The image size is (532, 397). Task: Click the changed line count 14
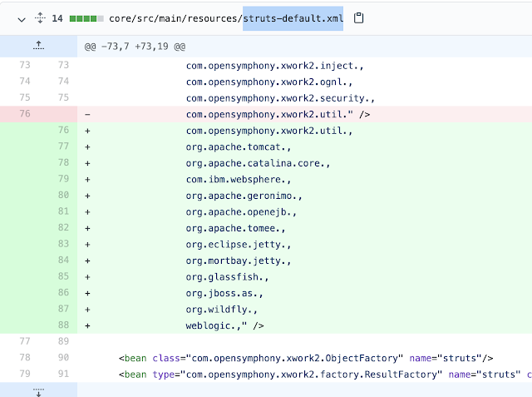57,18
